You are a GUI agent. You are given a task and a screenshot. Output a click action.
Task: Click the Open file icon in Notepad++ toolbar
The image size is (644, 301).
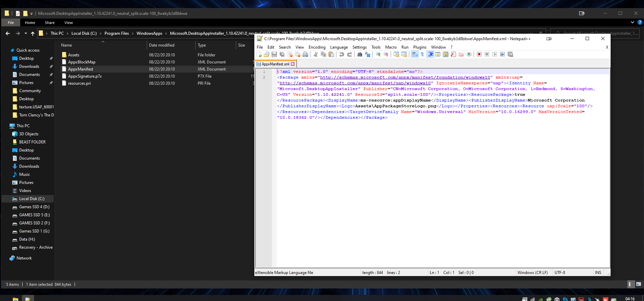[267, 54]
